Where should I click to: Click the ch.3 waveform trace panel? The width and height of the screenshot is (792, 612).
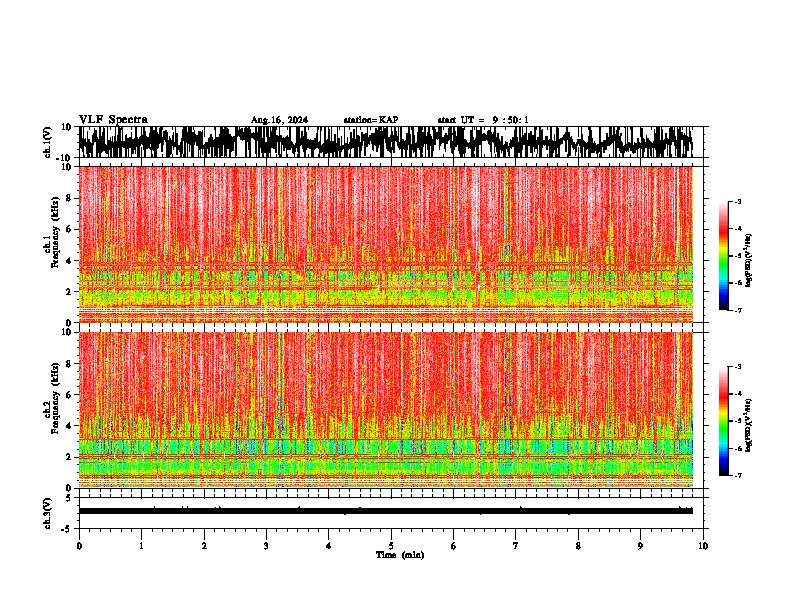(391, 513)
